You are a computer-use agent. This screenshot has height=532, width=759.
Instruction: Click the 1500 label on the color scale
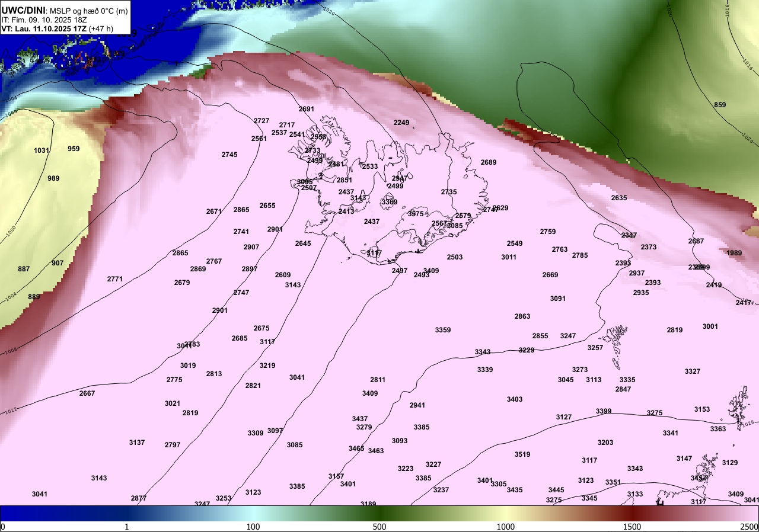click(632, 527)
